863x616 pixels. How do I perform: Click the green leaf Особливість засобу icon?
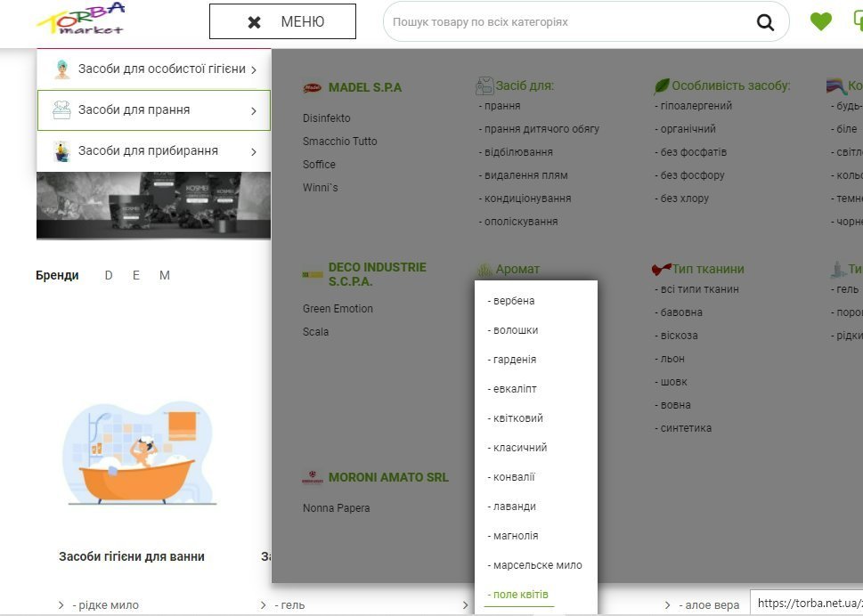pos(661,85)
